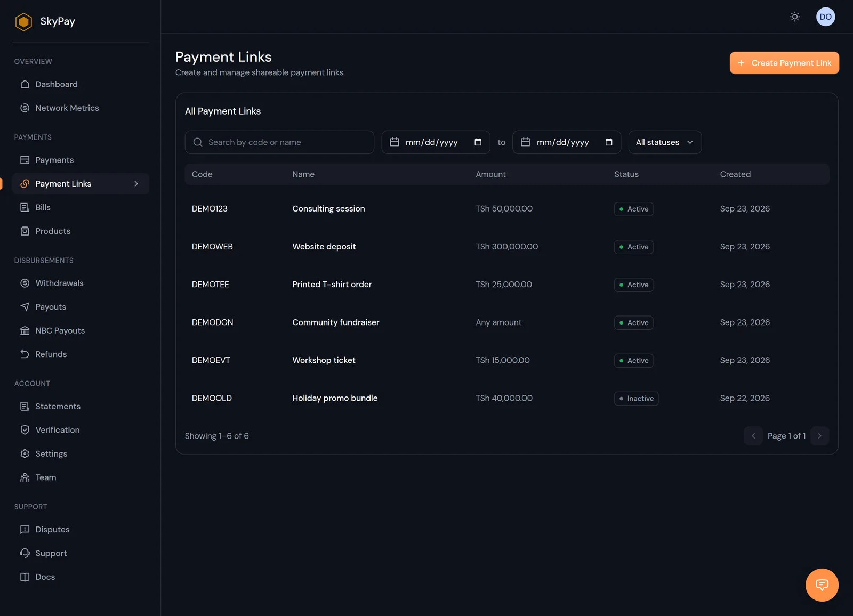Click the end date mm/dd/yyyy field
Viewport: 853px width, 616px height.
(x=567, y=142)
